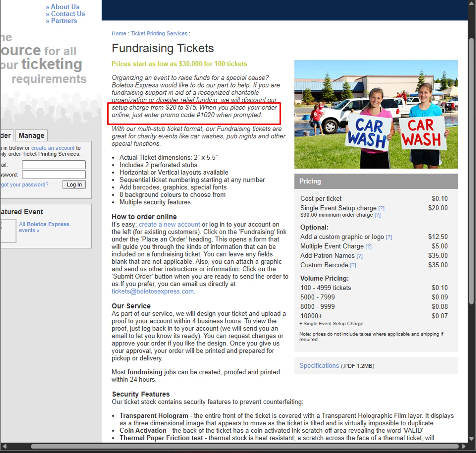The image size is (476, 453).
Task: Click the vertical scrollbar down arrow
Action: point(472,439)
